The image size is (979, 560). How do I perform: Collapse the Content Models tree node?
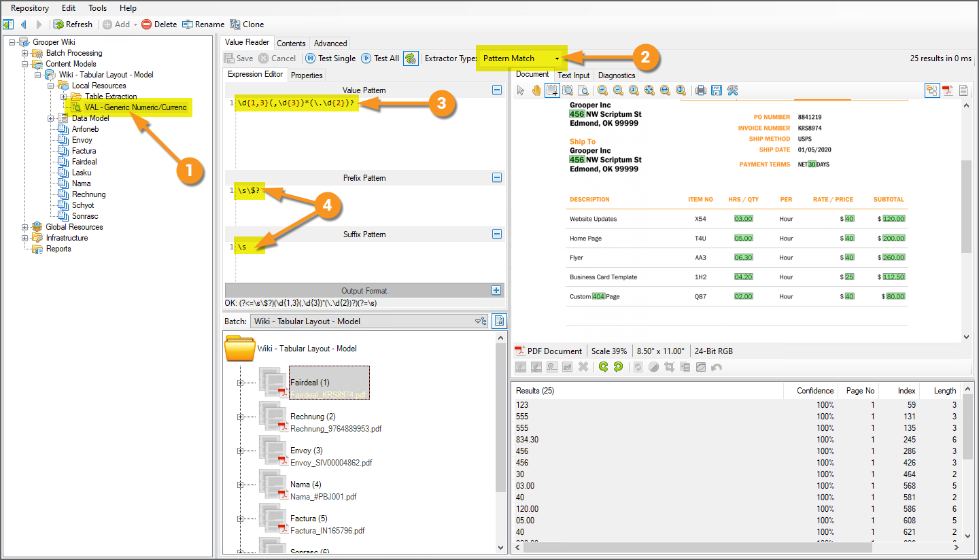pyautogui.click(x=25, y=64)
